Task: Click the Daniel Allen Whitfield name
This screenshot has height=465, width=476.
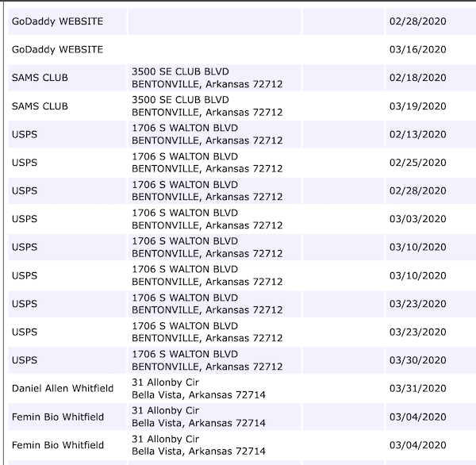Action: click(x=63, y=389)
